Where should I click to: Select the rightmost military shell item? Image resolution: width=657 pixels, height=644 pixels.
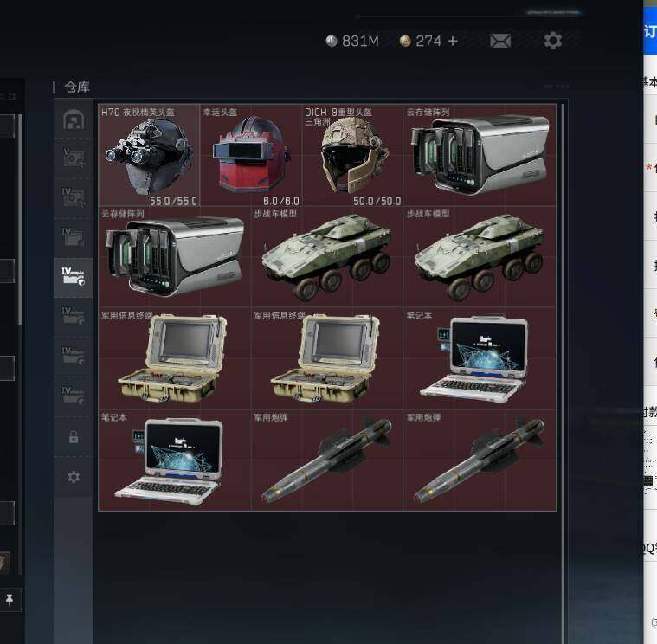pos(480,460)
